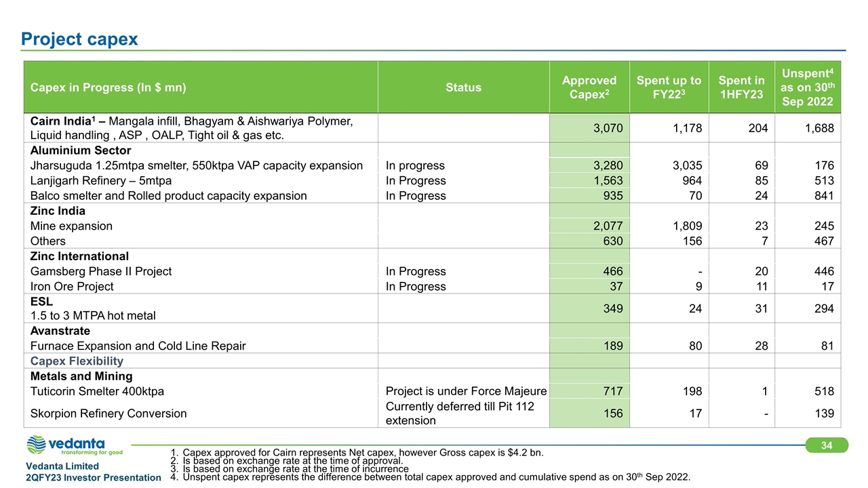Click the Spent in 1HFY23 header
This screenshot has width=868, height=488.
(x=742, y=87)
